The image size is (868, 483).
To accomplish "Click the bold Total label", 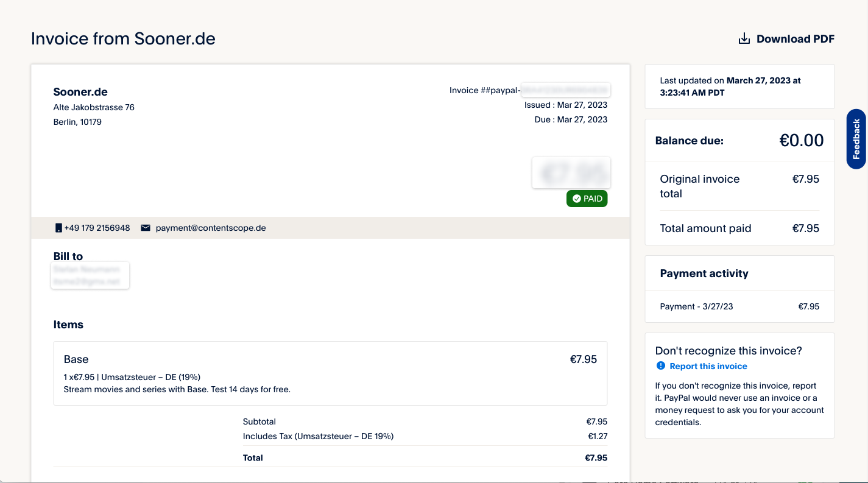I will tap(253, 458).
